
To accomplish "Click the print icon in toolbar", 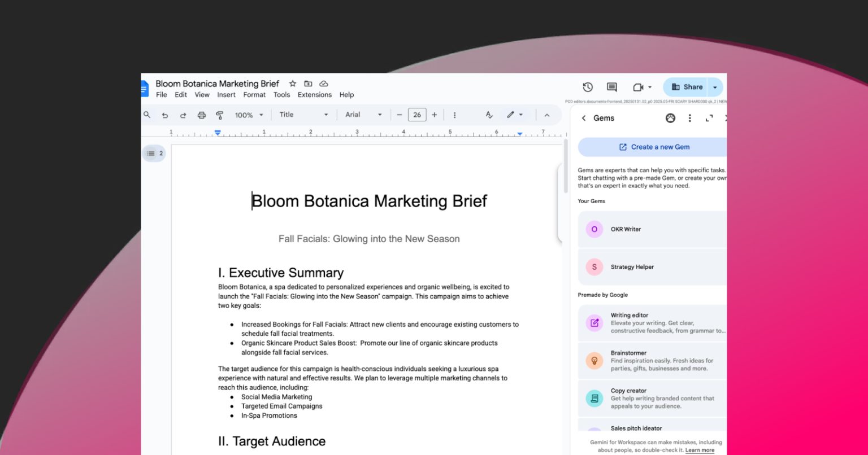I will tap(201, 115).
